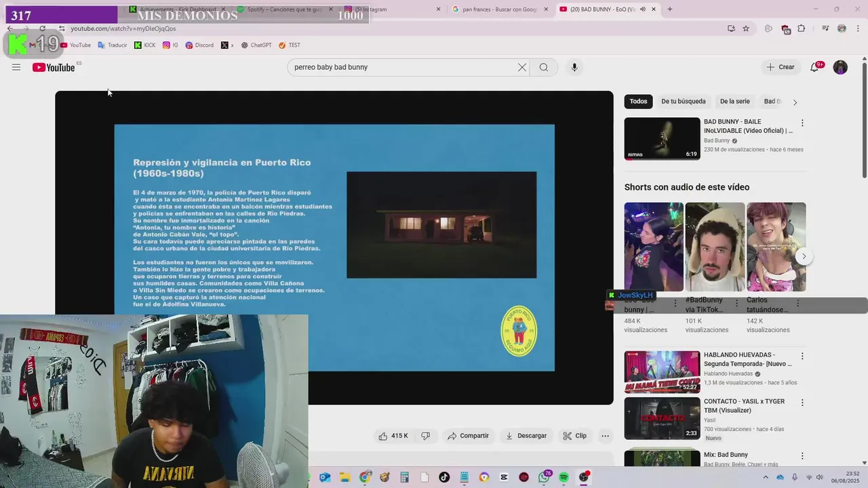Open the ChatGPT bookmark
This screenshot has height=488, width=868.
(x=256, y=45)
